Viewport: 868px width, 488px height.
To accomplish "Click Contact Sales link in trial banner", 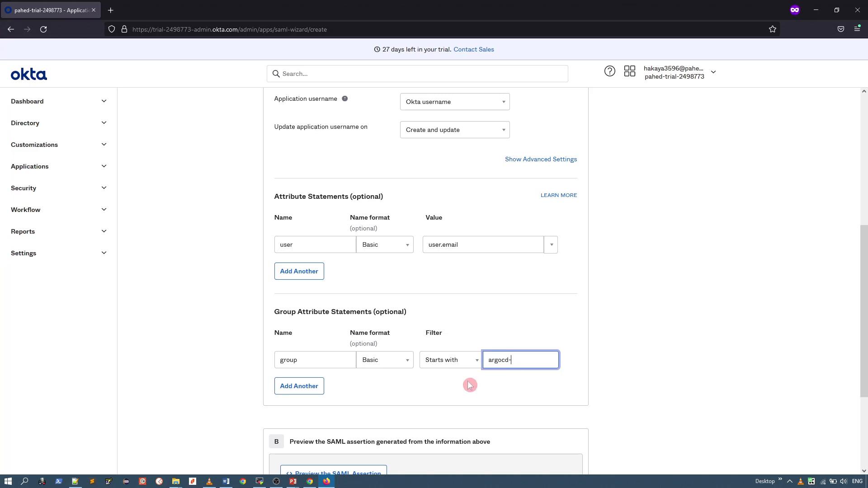I will click(473, 49).
